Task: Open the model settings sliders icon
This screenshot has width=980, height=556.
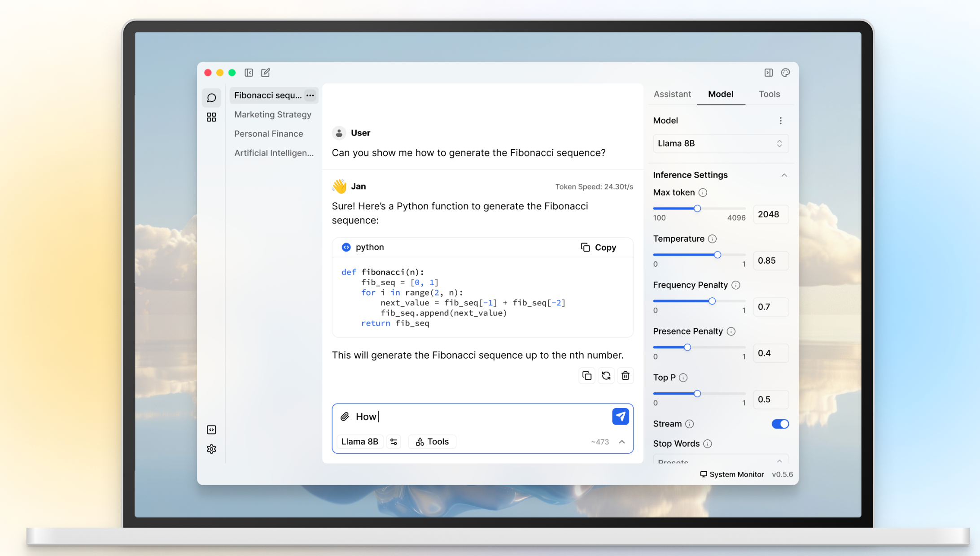Action: click(394, 442)
